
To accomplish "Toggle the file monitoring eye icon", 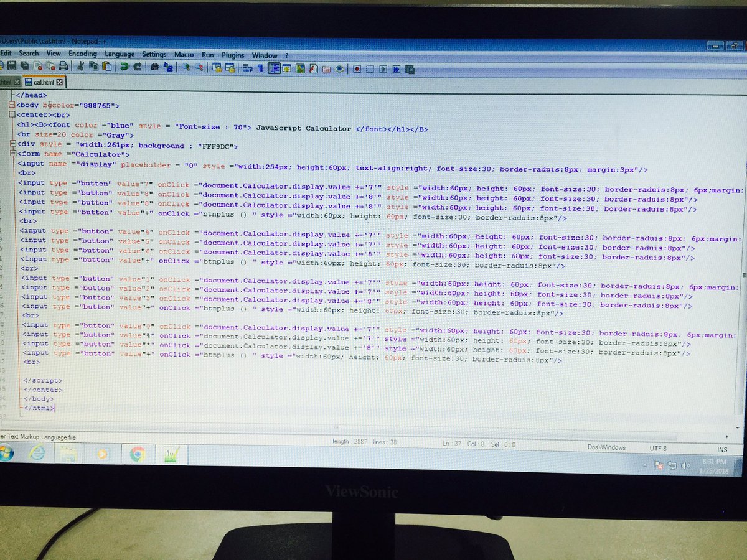I will coord(339,68).
